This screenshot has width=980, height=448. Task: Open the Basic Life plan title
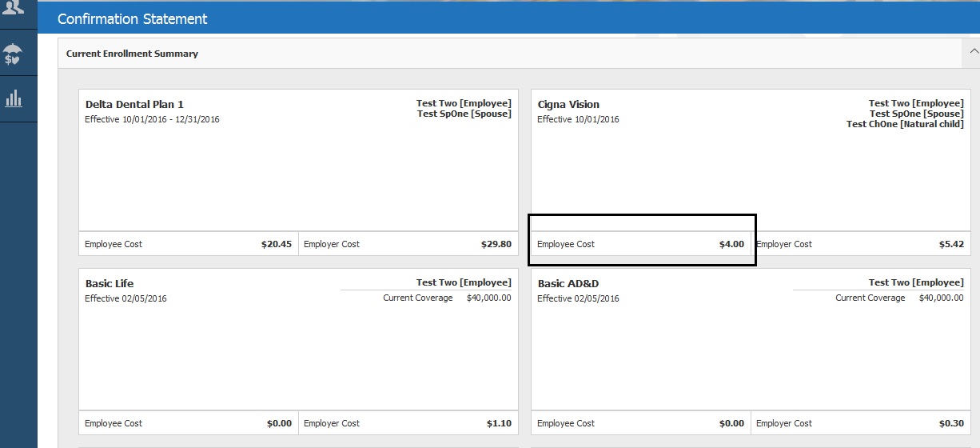(110, 283)
